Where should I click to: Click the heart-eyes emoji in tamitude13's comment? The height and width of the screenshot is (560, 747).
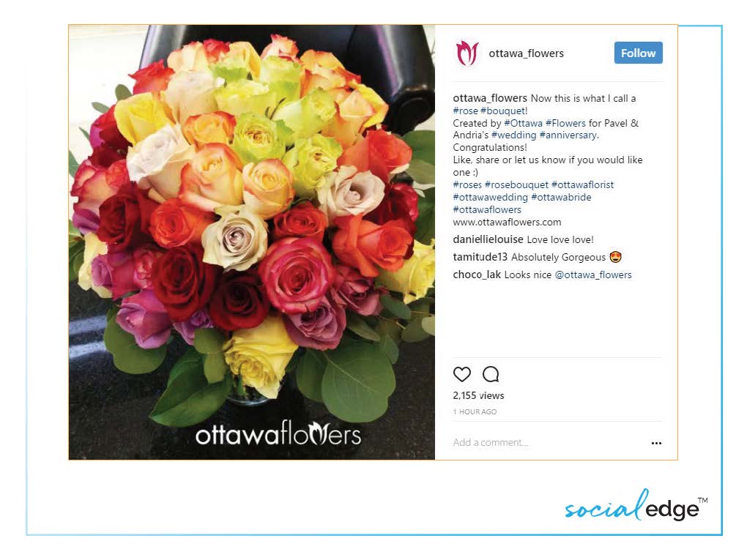(615, 257)
